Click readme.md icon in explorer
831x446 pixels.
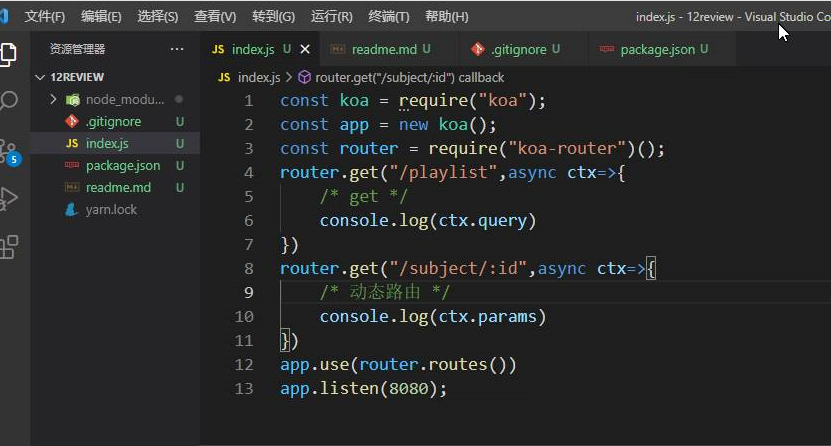pyautogui.click(x=72, y=187)
